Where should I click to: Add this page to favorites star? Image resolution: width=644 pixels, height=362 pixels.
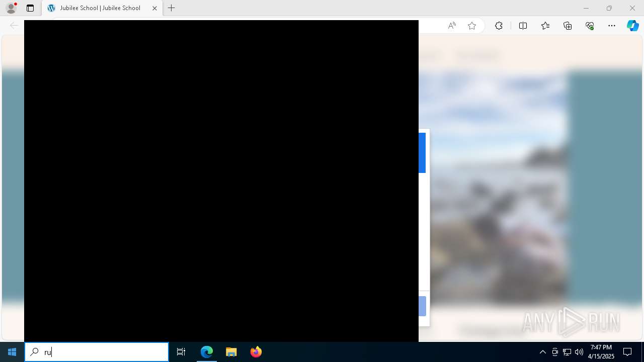point(472,26)
